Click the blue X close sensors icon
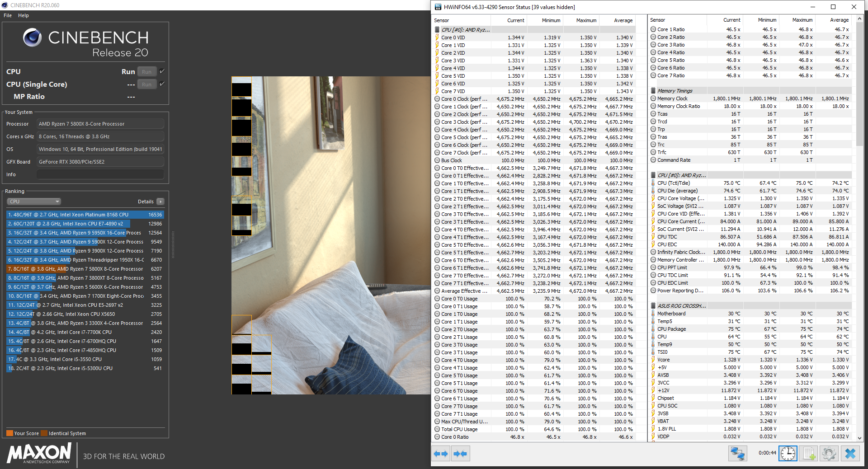Viewport: 868px width, 469px height. (x=850, y=453)
